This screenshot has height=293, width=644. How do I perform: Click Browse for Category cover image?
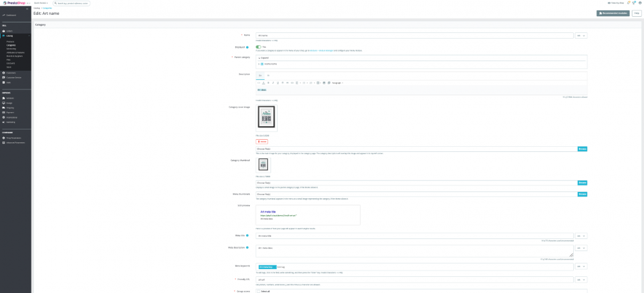(x=582, y=149)
